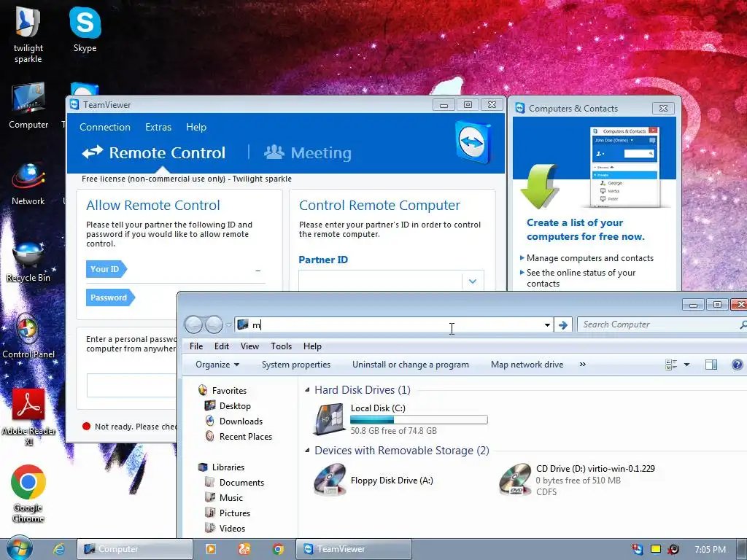The width and height of the screenshot is (747, 560).
Task: Collapse the Hard Disk Drives group
Action: pyautogui.click(x=307, y=390)
